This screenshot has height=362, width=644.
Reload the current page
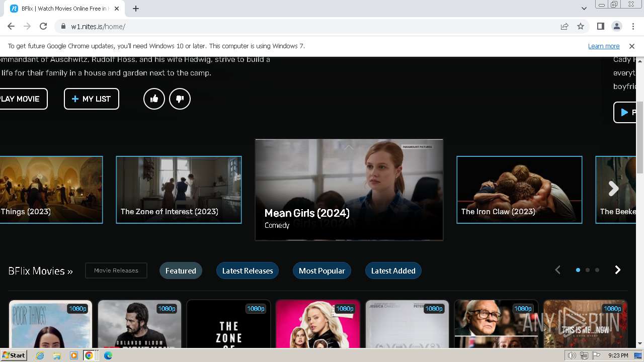click(43, 26)
